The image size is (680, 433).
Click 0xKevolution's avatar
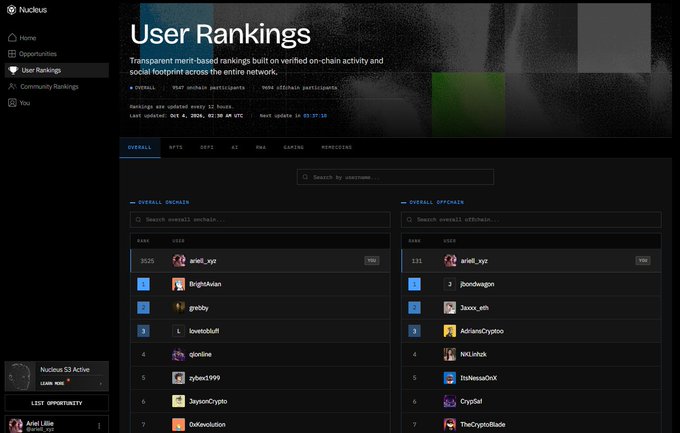tap(178, 424)
